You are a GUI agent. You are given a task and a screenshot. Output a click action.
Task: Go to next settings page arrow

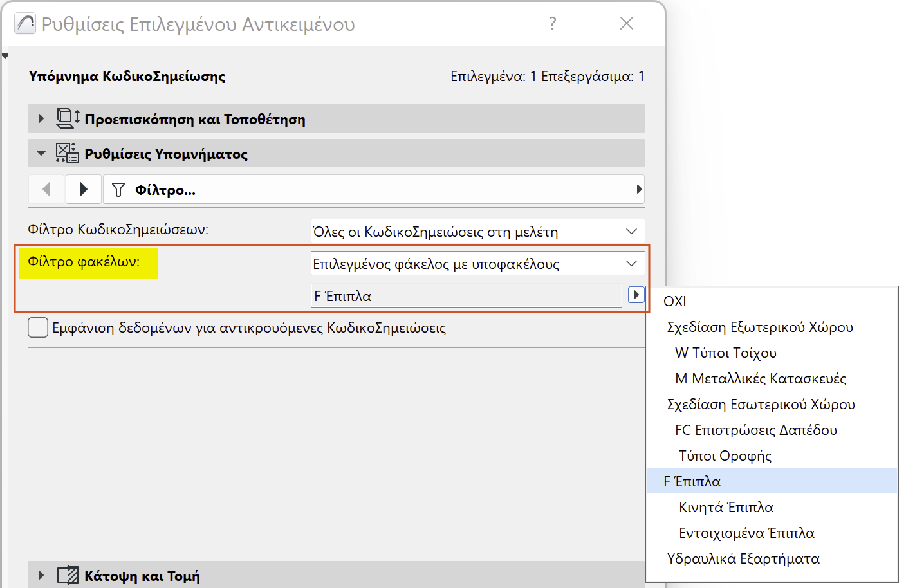83,190
